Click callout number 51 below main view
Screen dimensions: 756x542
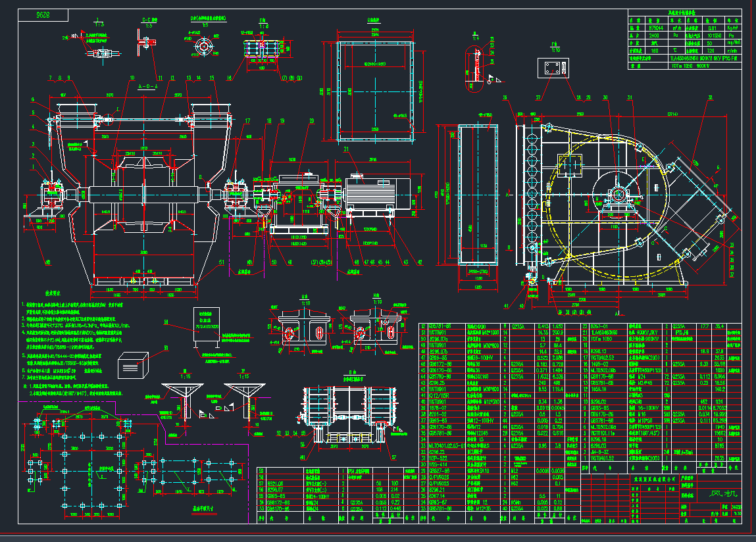pyautogui.click(x=220, y=260)
